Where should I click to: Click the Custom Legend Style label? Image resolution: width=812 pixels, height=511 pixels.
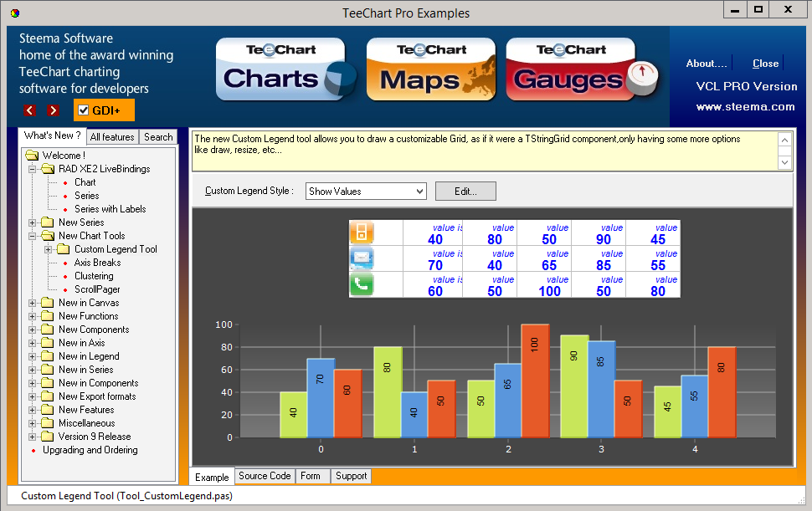click(x=249, y=191)
